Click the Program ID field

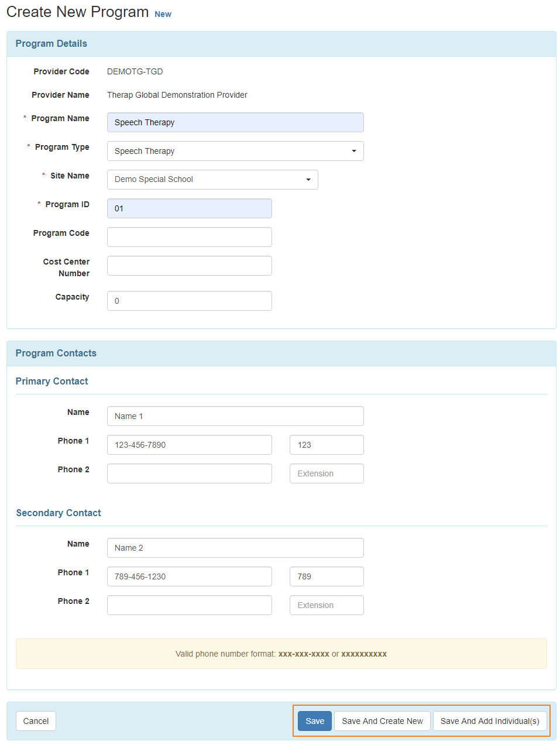click(x=190, y=208)
